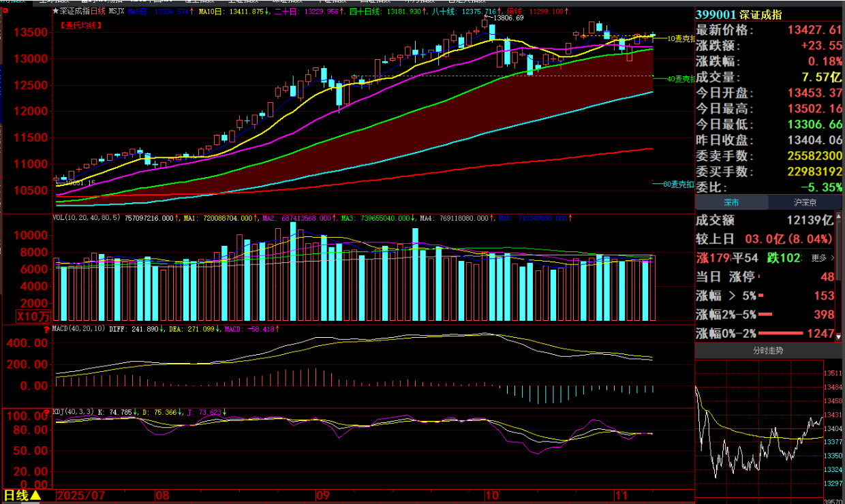Click the 分时走势 panel header

pyautogui.click(x=769, y=351)
